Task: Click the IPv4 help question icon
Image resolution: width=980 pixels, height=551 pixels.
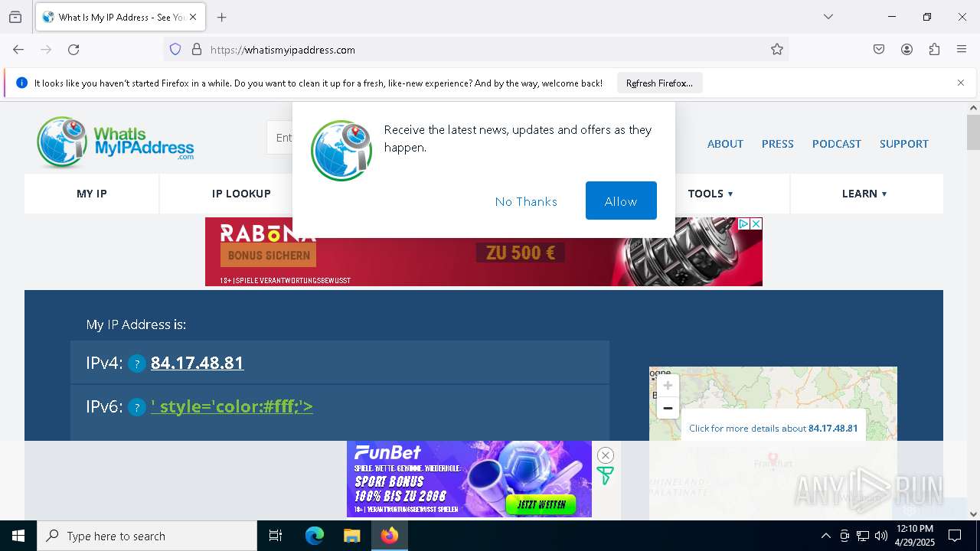Action: click(137, 364)
